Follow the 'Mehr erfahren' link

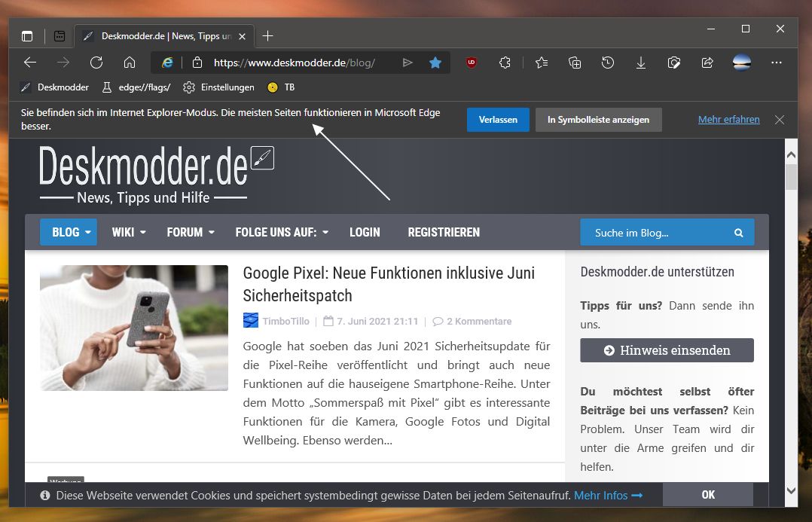[x=728, y=120]
